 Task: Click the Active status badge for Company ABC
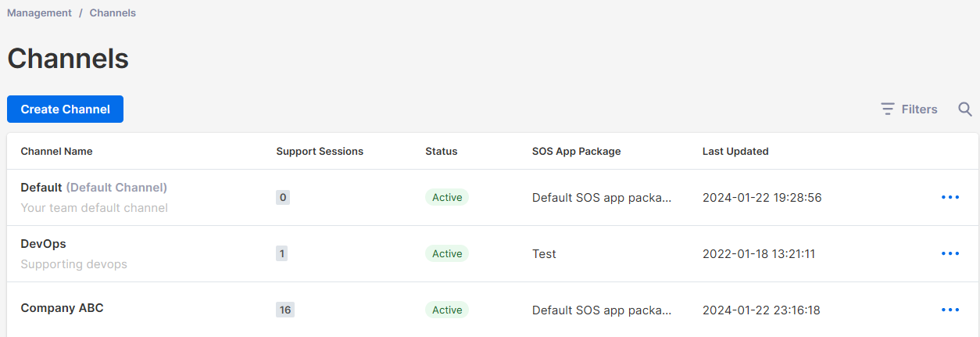pos(447,310)
